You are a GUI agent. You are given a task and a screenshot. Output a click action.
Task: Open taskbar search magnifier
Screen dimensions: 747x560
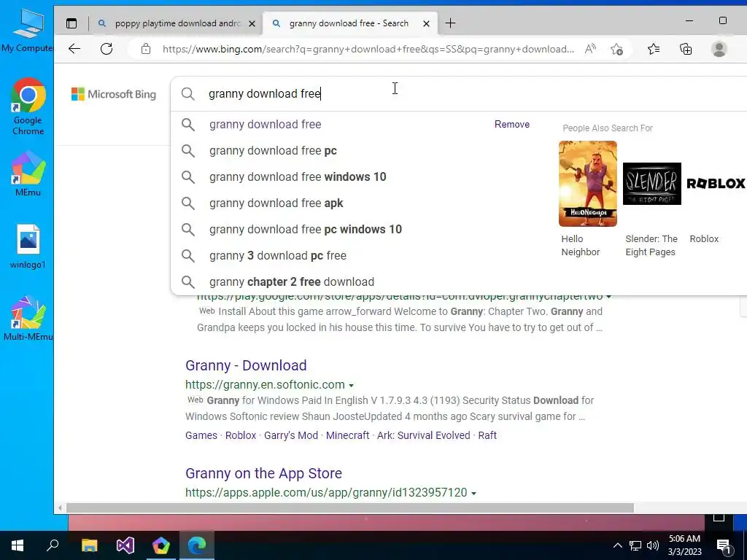[x=53, y=545]
